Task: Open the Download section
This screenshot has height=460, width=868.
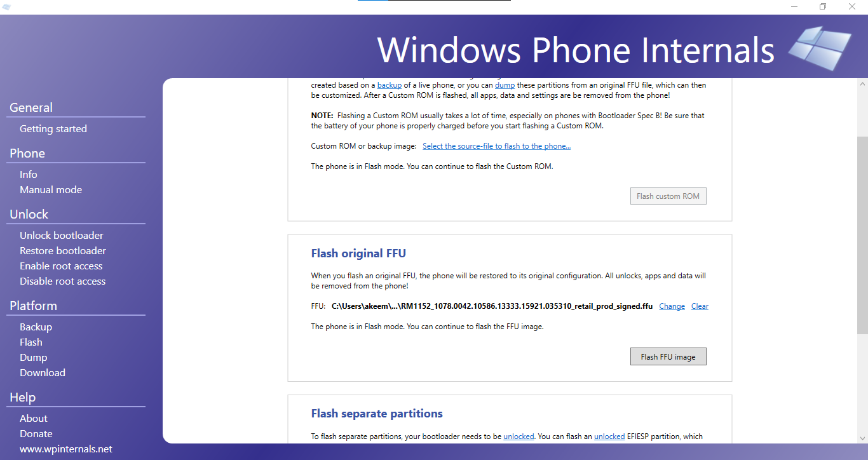Action: coord(42,372)
